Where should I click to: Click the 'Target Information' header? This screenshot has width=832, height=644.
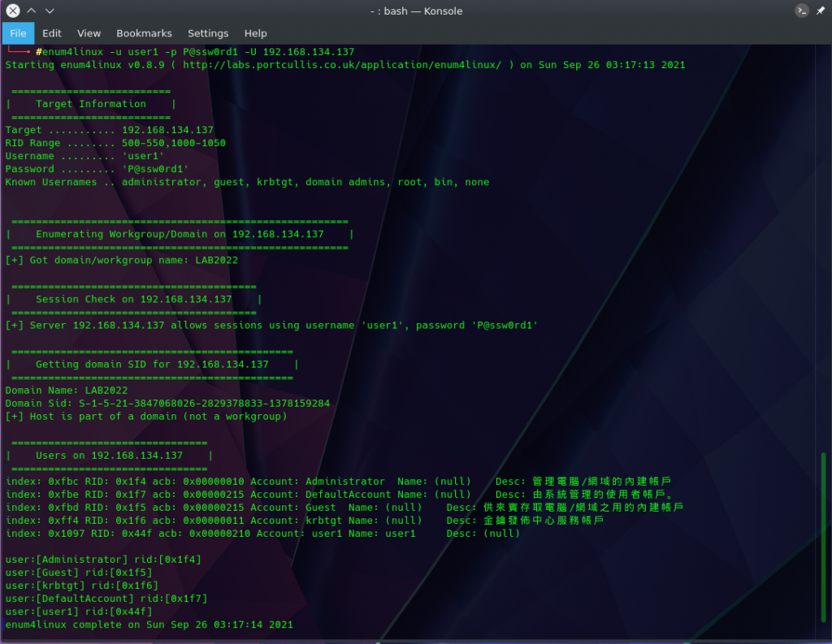[x=91, y=104]
